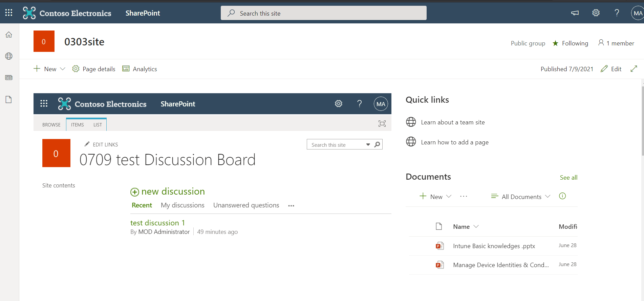Click Edit page button

(x=611, y=69)
